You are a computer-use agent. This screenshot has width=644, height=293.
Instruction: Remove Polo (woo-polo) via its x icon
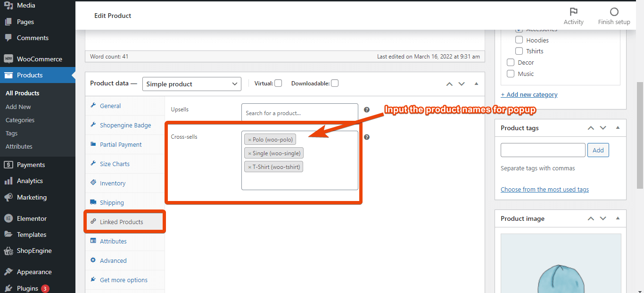tap(249, 140)
